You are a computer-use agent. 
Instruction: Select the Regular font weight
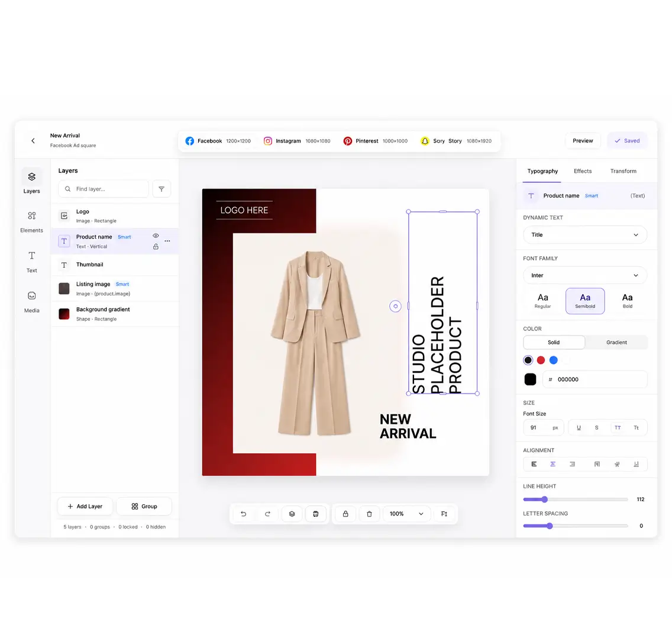[542, 301]
